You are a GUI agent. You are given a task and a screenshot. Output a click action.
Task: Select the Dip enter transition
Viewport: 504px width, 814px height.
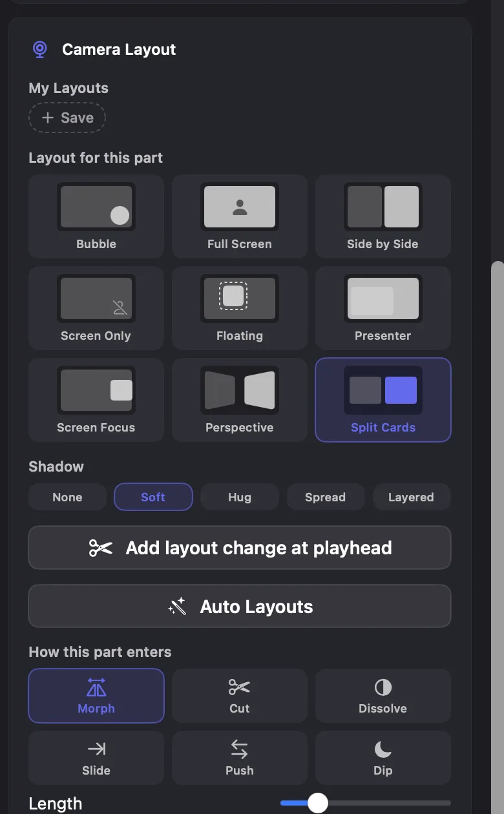[383, 758]
